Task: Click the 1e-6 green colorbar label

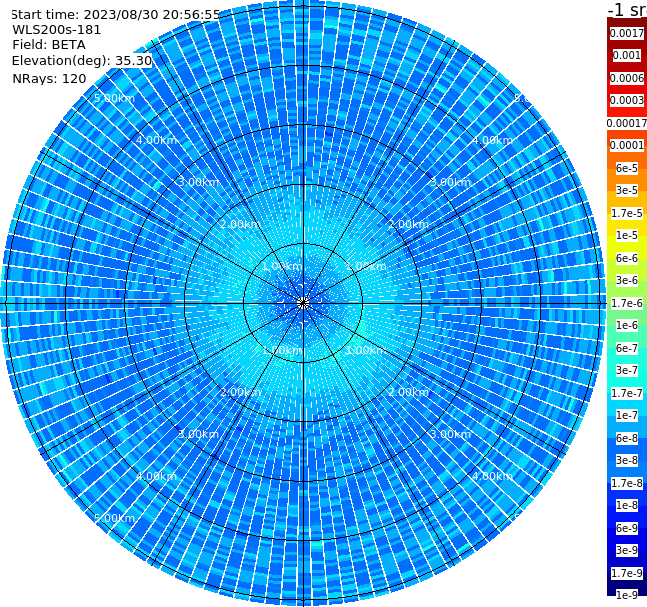Action: pyautogui.click(x=627, y=325)
